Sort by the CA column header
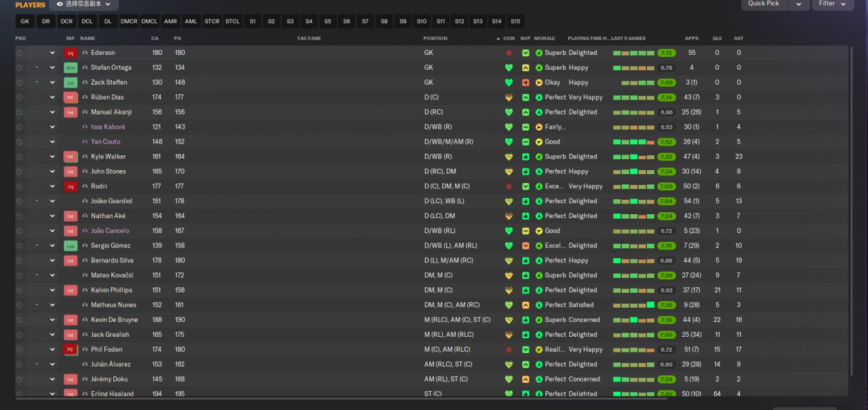Screen dimensions: 868x410 155,39
